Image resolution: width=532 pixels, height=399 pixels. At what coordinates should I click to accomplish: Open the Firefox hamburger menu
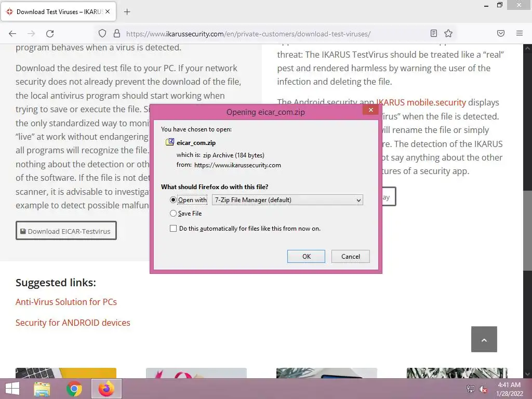click(520, 33)
